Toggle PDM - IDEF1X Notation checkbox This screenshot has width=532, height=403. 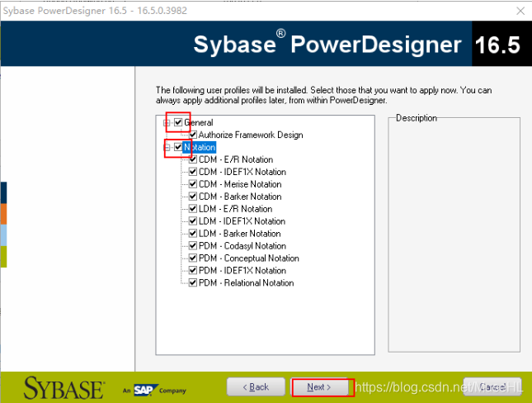(193, 271)
